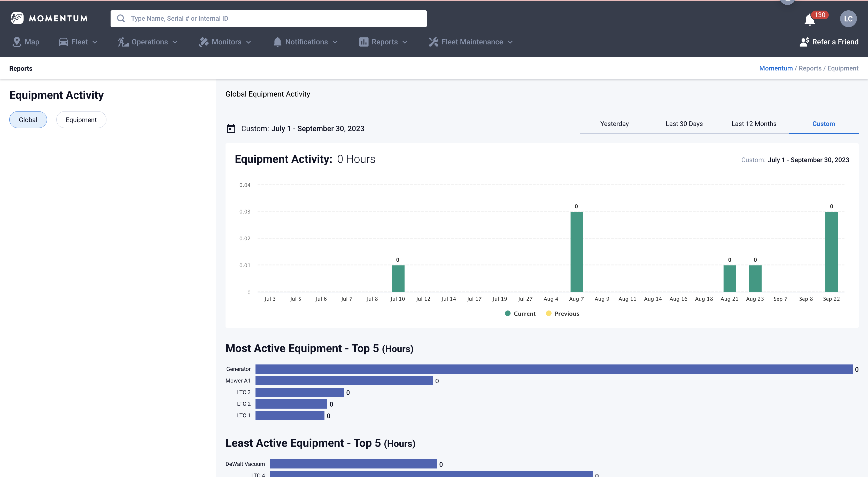Open the notifications bell icon

(x=809, y=20)
